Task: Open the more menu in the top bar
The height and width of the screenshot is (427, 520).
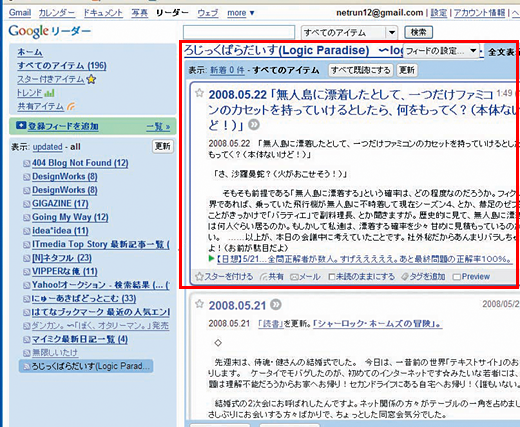Action: click(x=240, y=13)
